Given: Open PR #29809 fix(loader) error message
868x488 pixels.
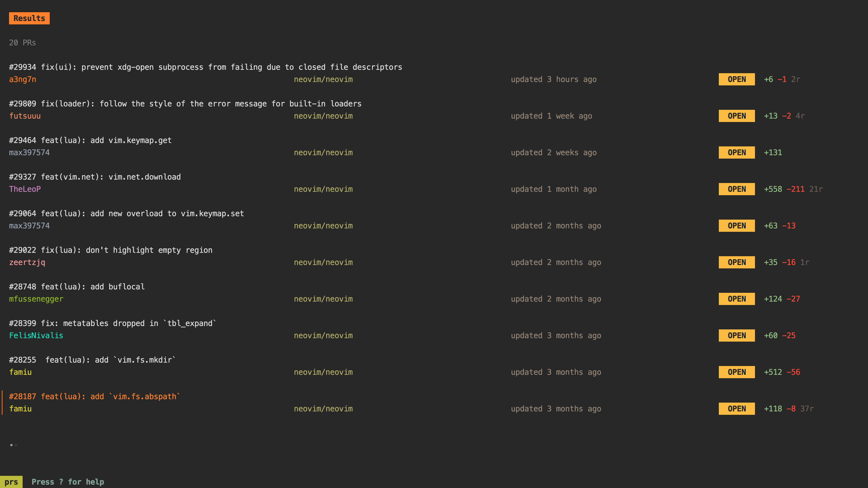Looking at the screenshot, I should (x=185, y=104).
